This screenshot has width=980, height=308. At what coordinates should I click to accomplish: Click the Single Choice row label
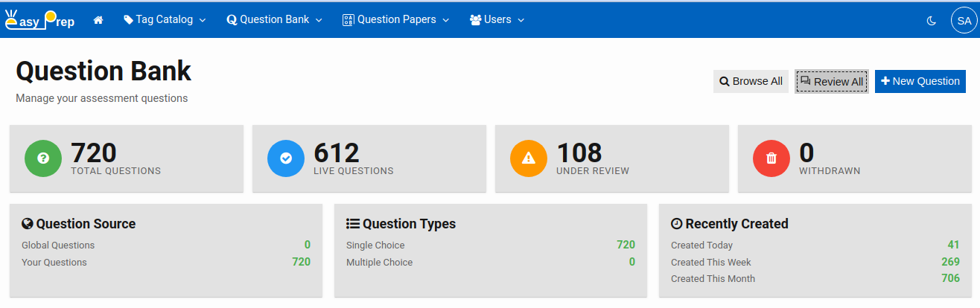[x=375, y=245]
